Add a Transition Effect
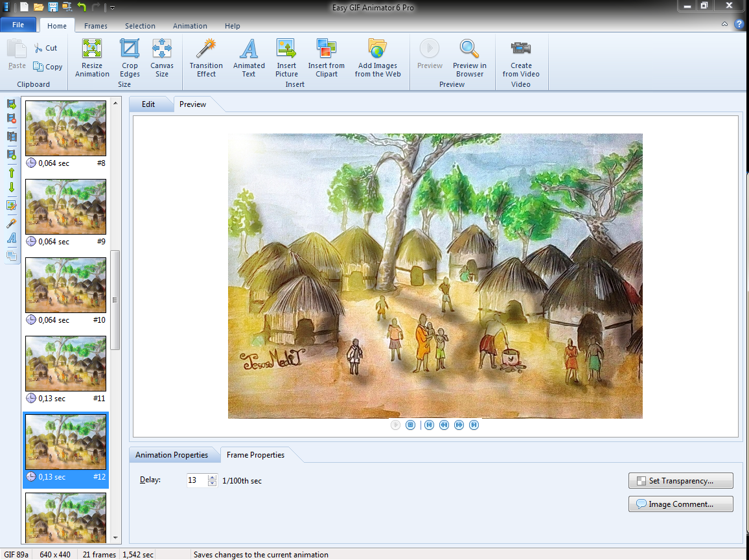 (206, 58)
